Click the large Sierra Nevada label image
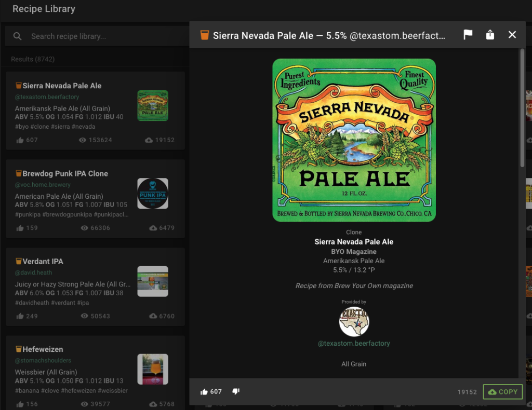The height and width of the screenshot is (410, 532). 354,140
